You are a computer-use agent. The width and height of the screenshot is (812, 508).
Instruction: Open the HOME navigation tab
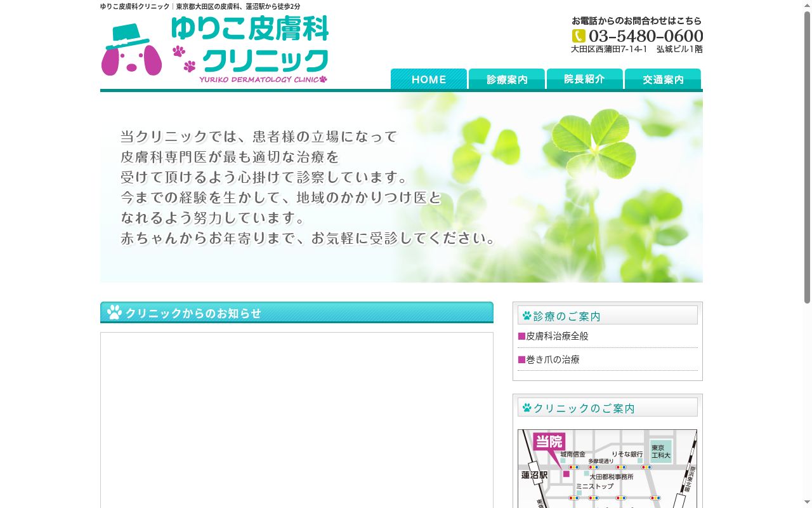pyautogui.click(x=429, y=79)
